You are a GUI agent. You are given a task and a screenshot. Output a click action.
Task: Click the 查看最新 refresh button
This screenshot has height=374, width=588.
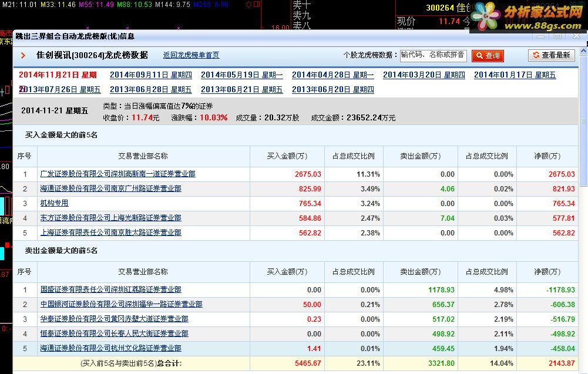click(551, 55)
